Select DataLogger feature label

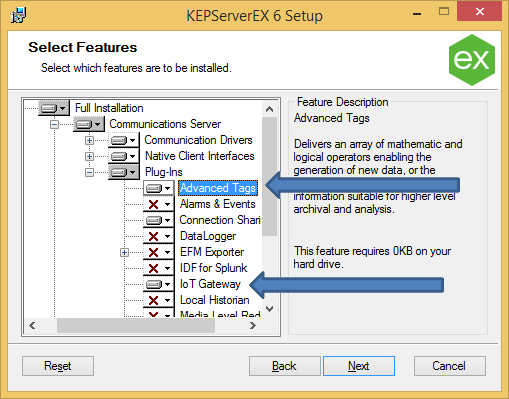(x=208, y=236)
